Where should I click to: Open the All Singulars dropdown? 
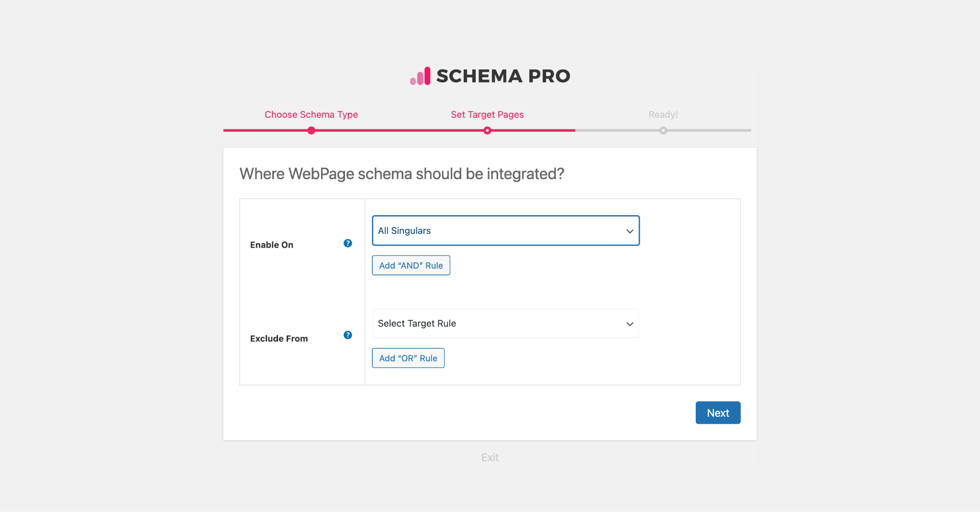[498, 231]
